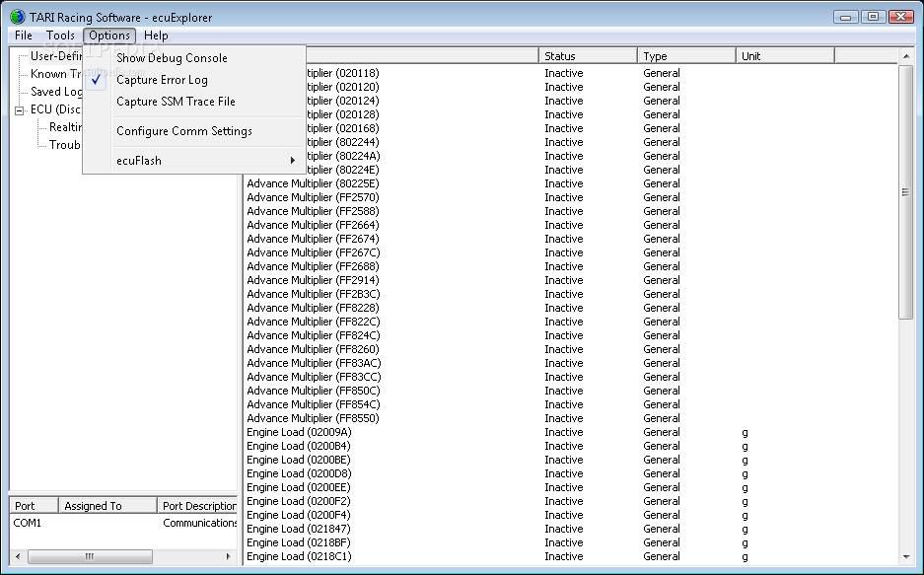Close the Options menu header
924x575 pixels.
click(x=109, y=36)
